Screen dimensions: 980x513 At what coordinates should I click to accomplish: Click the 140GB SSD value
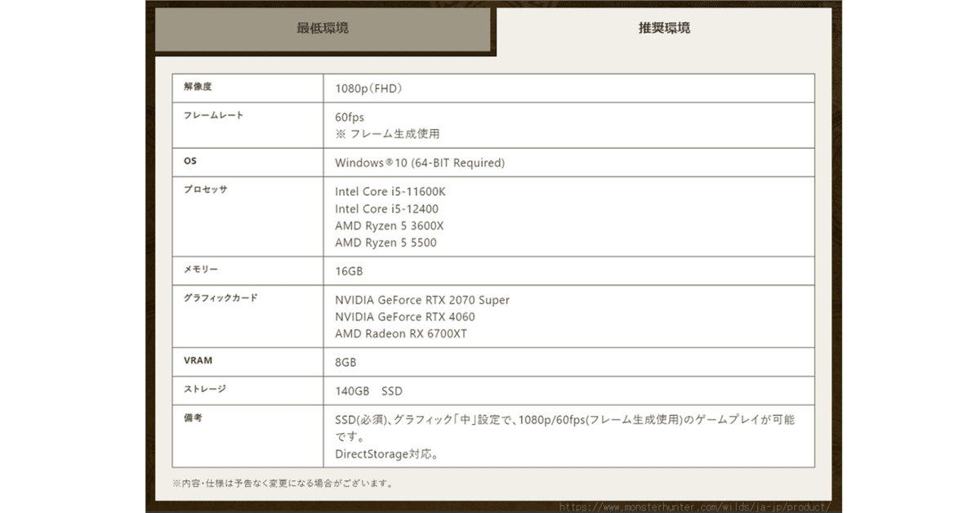click(369, 391)
